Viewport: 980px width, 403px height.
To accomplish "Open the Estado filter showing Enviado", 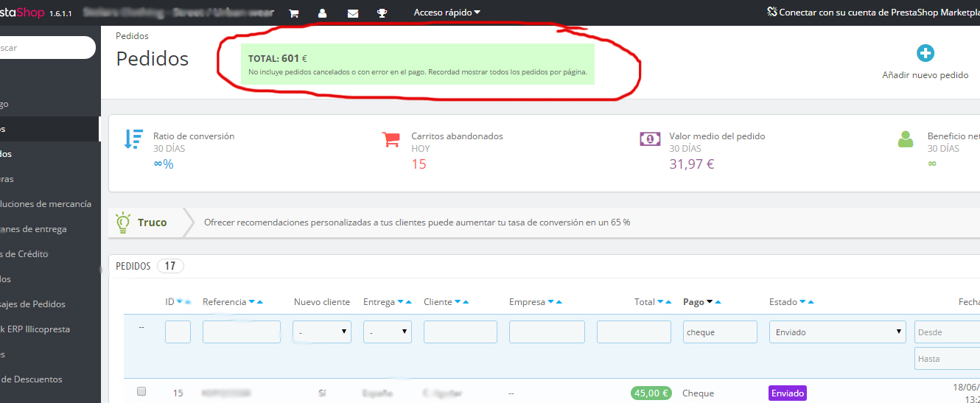I will (x=837, y=332).
